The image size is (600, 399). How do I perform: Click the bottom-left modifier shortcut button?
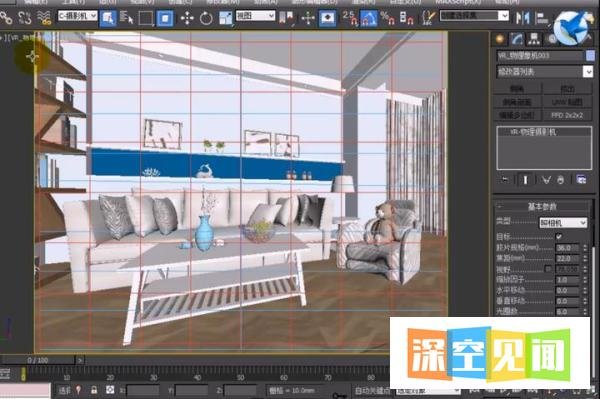(x=517, y=115)
